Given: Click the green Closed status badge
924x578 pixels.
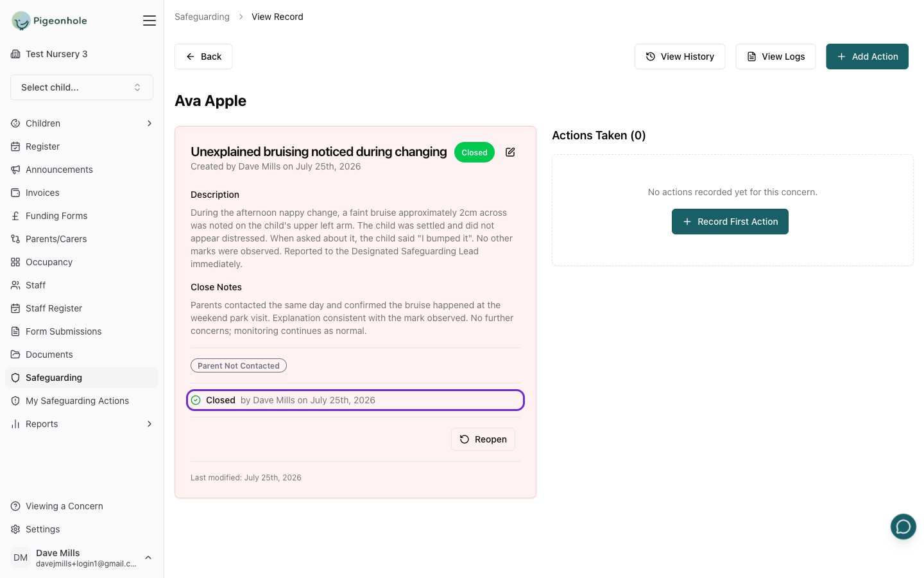Looking at the screenshot, I should [x=474, y=152].
